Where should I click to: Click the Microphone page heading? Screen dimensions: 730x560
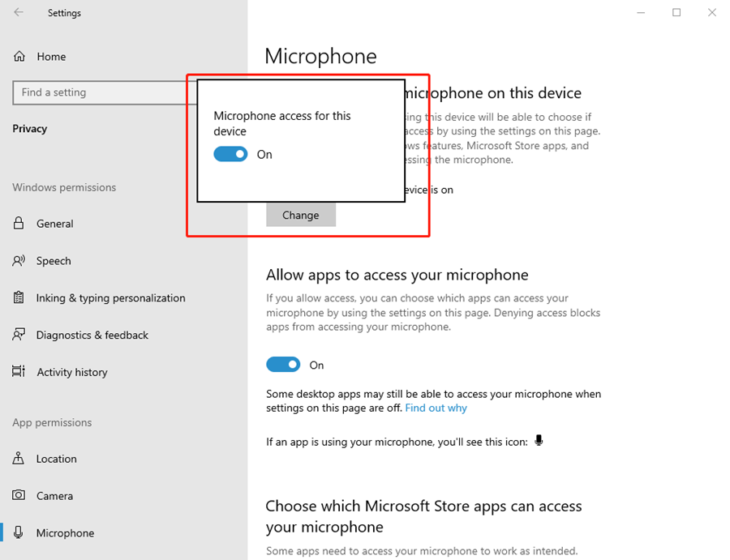320,56
